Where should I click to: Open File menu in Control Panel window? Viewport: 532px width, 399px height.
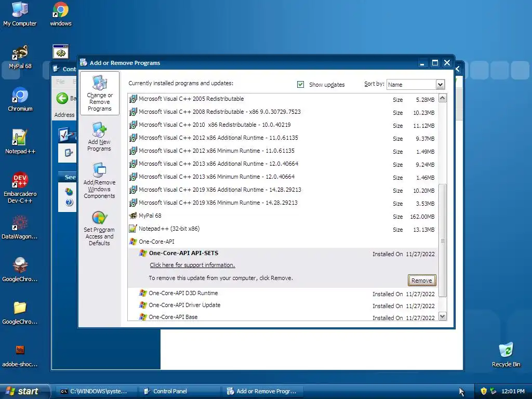click(x=60, y=82)
